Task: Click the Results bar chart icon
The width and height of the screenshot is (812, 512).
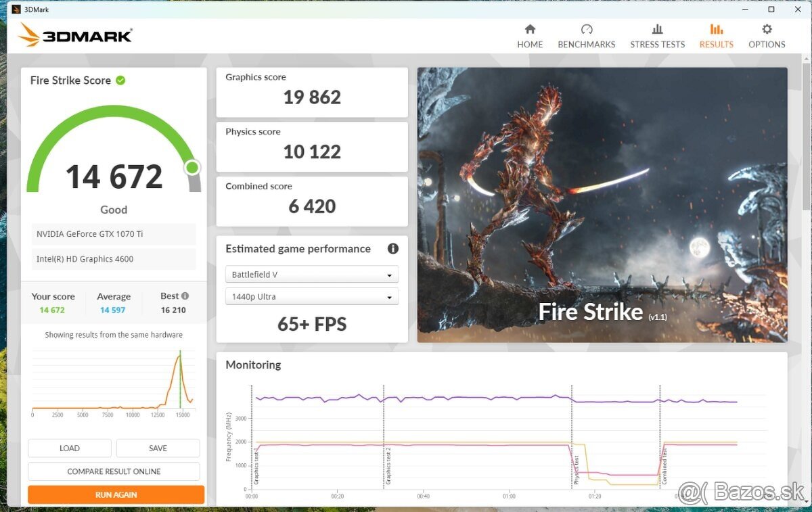Action: pos(716,29)
